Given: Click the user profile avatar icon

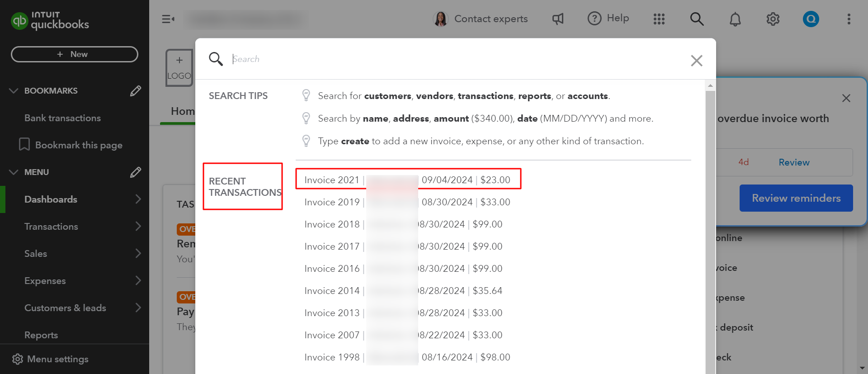Looking at the screenshot, I should click(x=811, y=19).
